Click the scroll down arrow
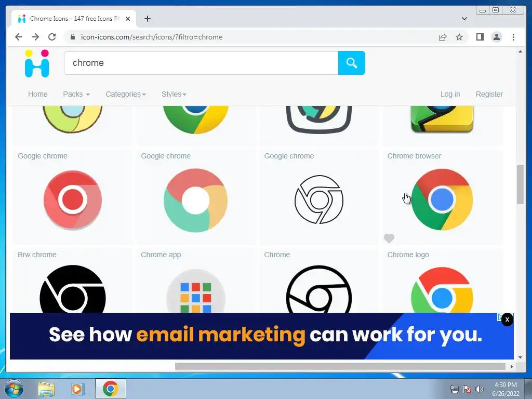This screenshot has width=532, height=399. click(520, 357)
